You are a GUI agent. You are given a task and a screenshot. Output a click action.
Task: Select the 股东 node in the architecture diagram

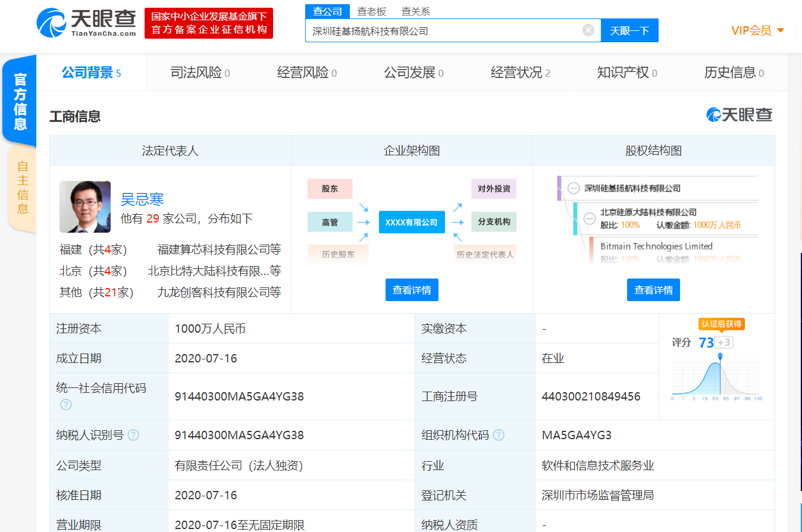click(330, 188)
